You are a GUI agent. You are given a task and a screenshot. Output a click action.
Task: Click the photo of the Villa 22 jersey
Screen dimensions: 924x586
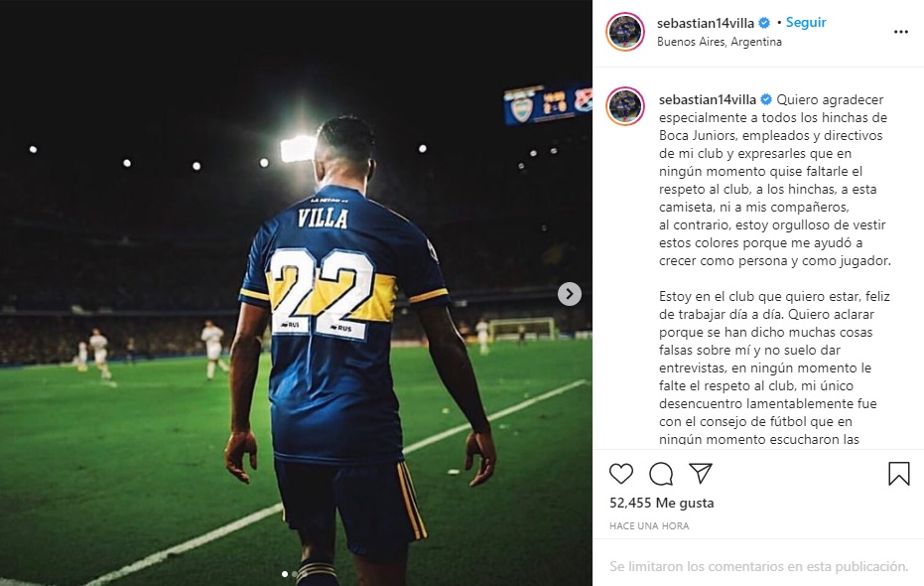(x=296, y=293)
